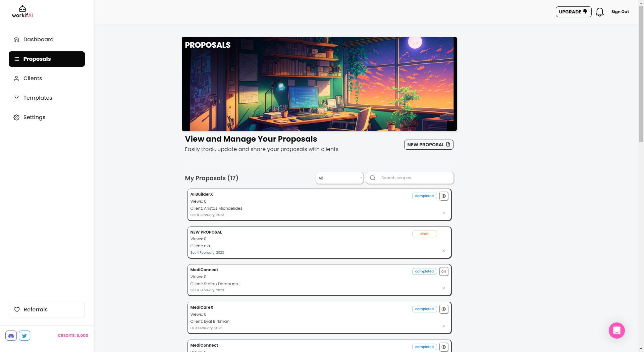Click the Search scopes field
This screenshot has width=644, height=352.
click(x=410, y=178)
